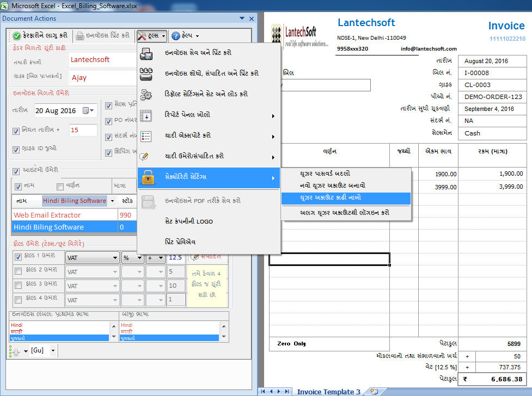532x396 pixels.
Task: Click the previous sheet navigation arrow
Action: click(x=271, y=391)
